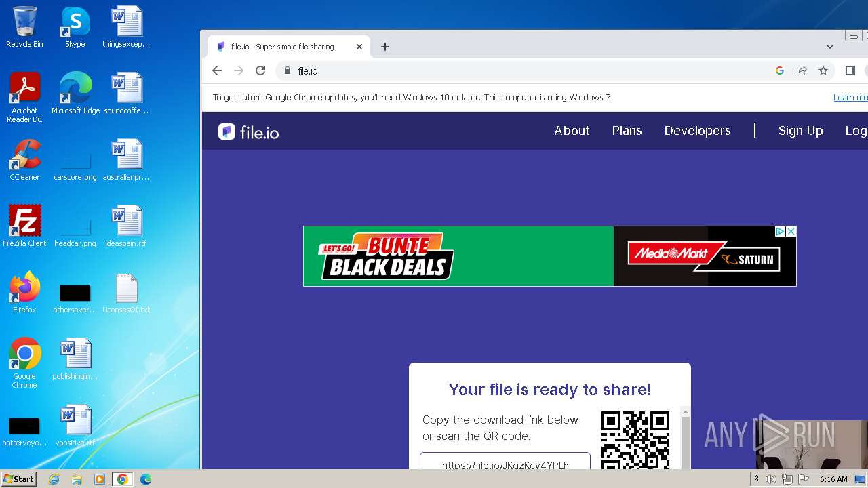Launch Microsoft Edge desktop shortcut

coord(75,94)
